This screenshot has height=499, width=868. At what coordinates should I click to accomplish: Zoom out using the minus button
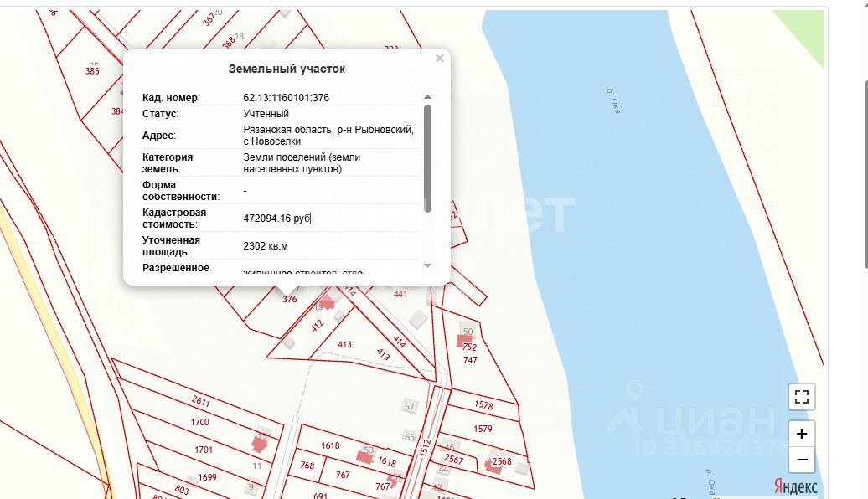pos(802,460)
